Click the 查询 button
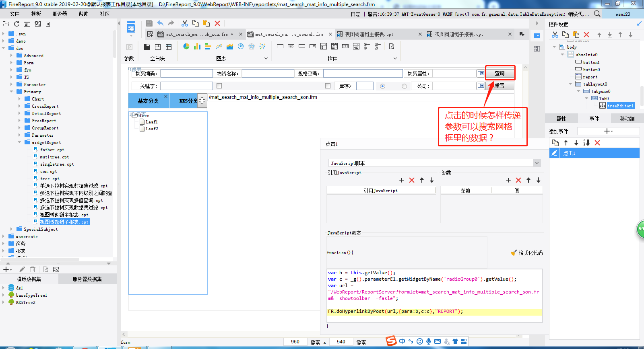This screenshot has height=349, width=644. [x=500, y=73]
